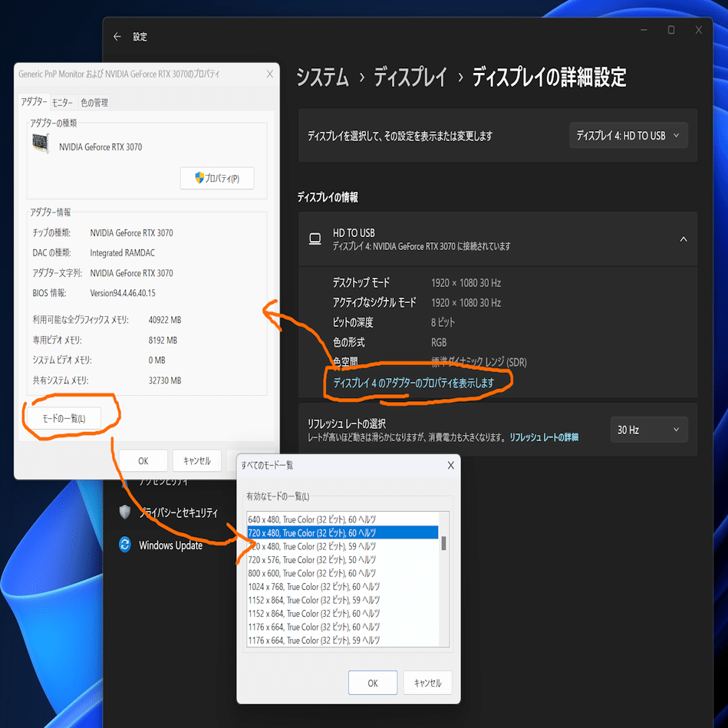Image resolution: width=728 pixels, height=728 pixels.
Task: Click キャンセル in the adapter properties dialog
Action: [197, 460]
